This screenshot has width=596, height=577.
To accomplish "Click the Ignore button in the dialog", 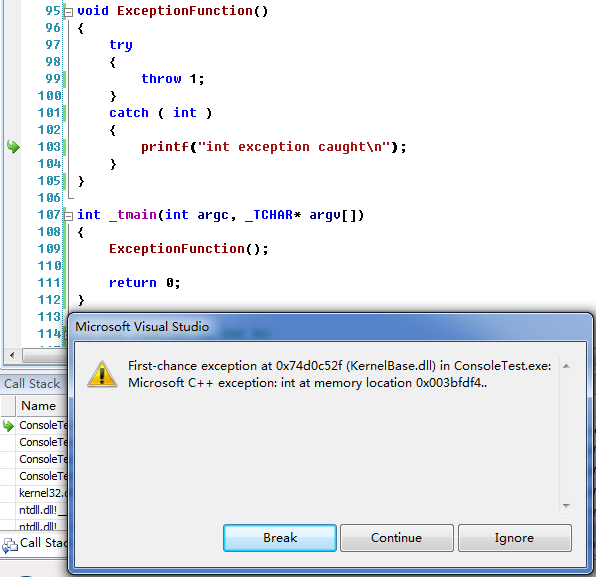I will point(514,537).
